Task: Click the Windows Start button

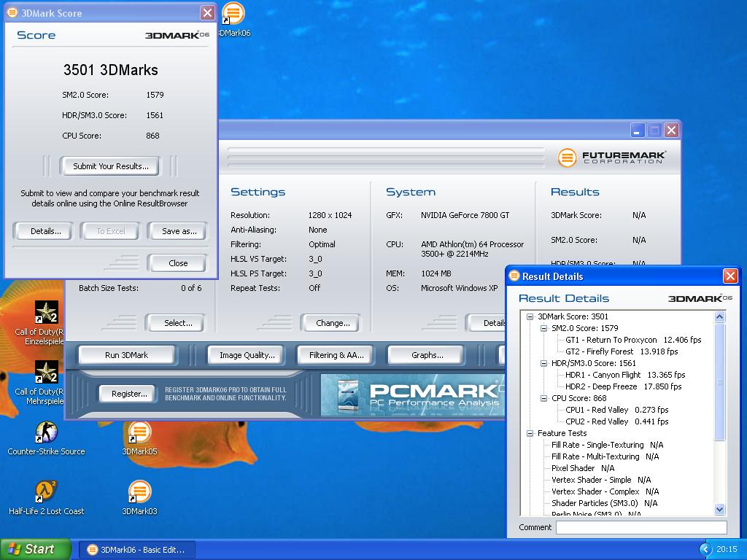Action: [x=35, y=549]
